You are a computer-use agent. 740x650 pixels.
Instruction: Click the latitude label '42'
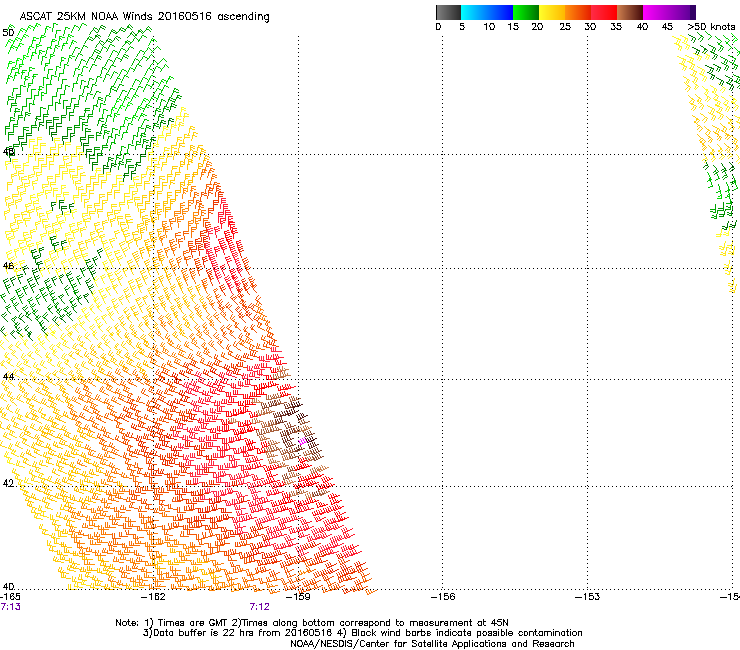[8, 483]
